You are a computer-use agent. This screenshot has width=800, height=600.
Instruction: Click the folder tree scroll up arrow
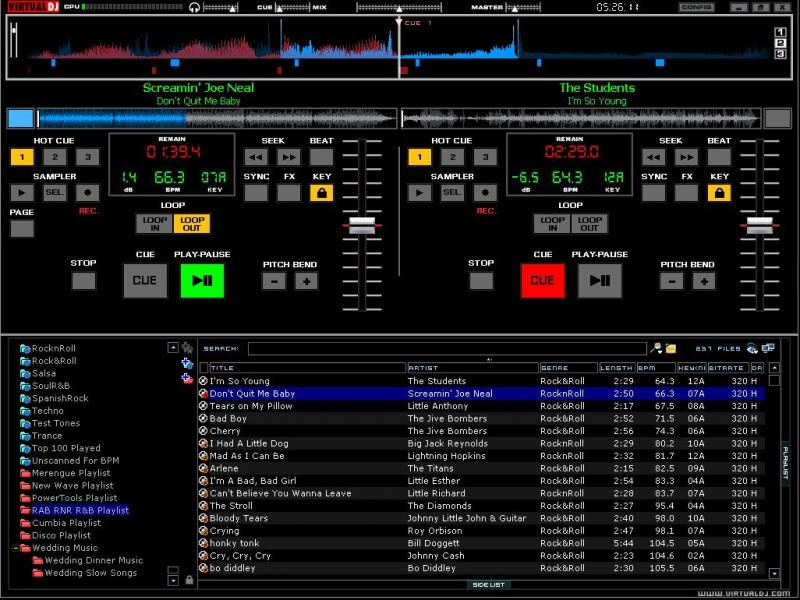coord(173,348)
